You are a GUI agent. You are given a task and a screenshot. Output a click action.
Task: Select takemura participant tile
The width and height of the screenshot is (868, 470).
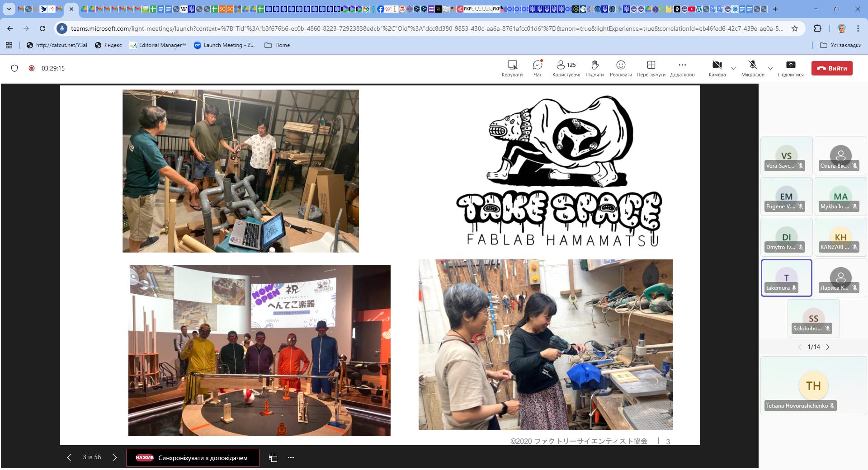tap(786, 278)
